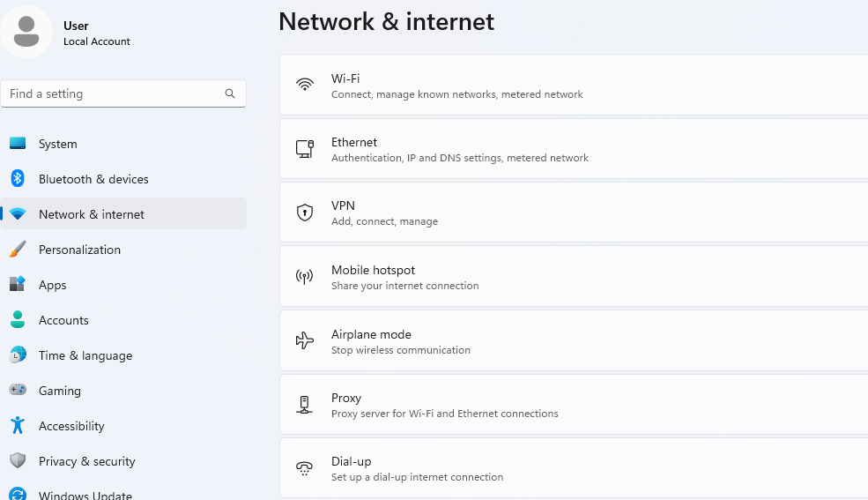
Task: Click the user profile avatar
Action: pyautogui.click(x=26, y=32)
